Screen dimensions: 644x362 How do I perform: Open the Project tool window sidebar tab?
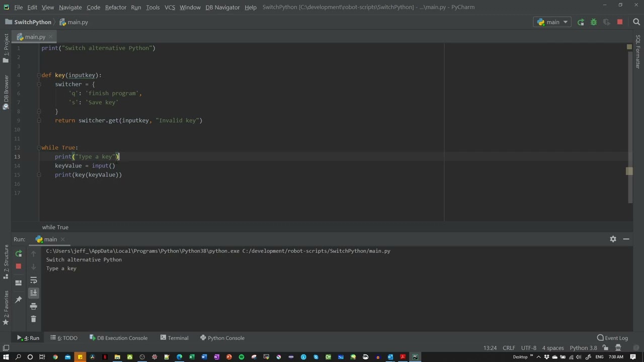(x=6, y=48)
